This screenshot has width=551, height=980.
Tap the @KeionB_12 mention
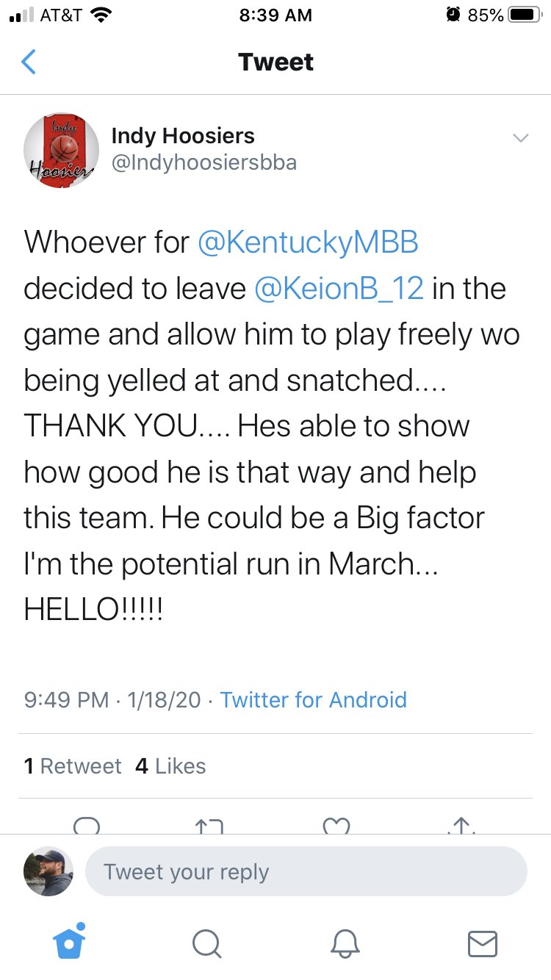tap(339, 289)
